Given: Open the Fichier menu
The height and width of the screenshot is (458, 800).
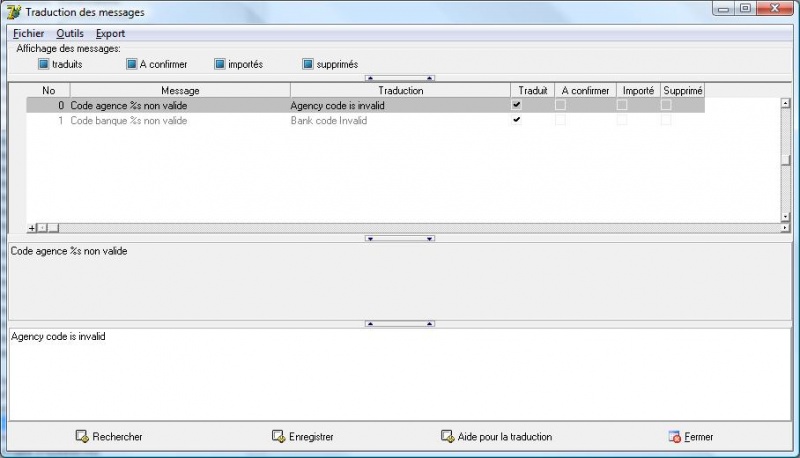Looking at the screenshot, I should (29, 33).
